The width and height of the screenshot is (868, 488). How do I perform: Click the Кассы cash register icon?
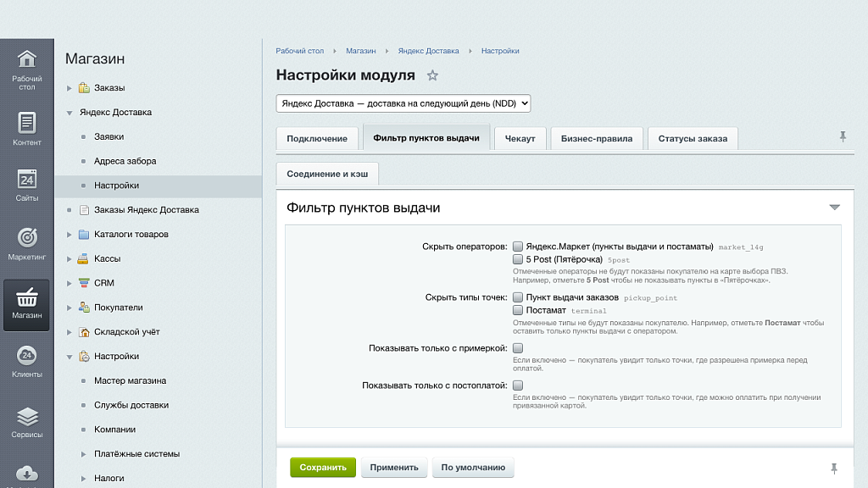(83, 258)
